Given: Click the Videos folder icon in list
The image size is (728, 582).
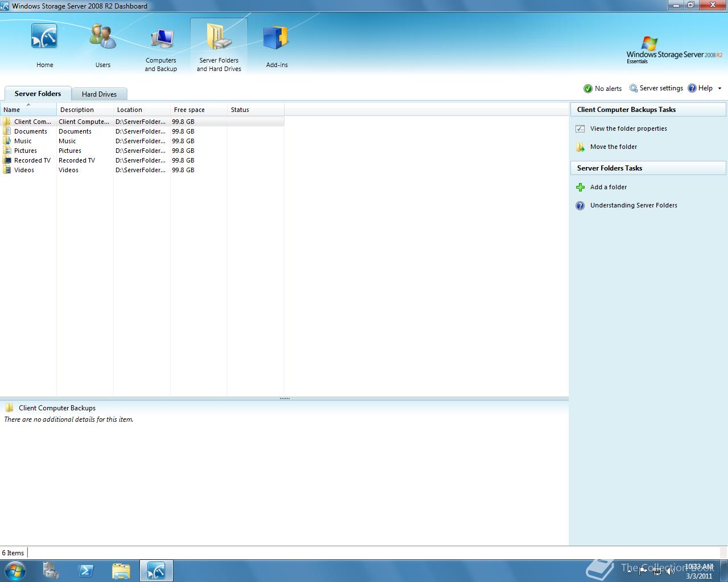Looking at the screenshot, I should [6, 170].
